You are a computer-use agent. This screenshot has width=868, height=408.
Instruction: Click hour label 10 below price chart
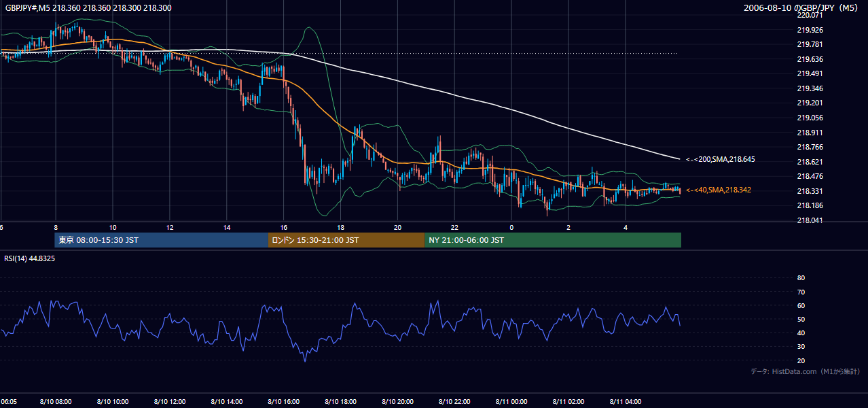tap(113, 227)
